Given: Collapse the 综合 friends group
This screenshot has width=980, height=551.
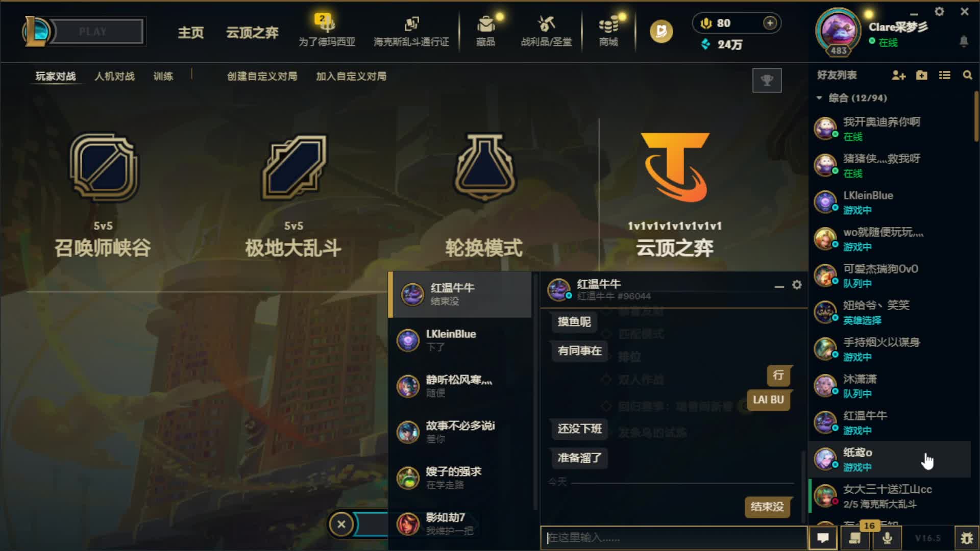Looking at the screenshot, I should point(819,97).
